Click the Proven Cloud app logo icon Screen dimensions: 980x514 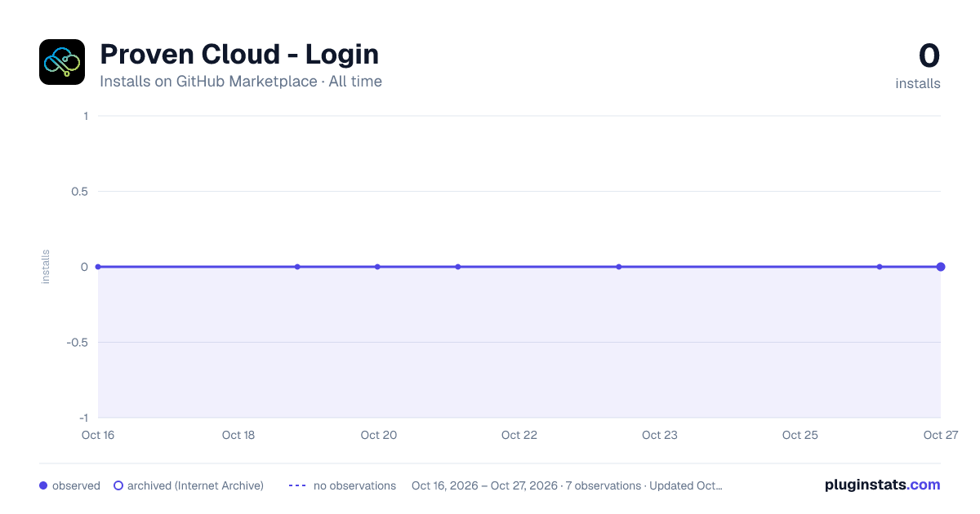tap(62, 62)
